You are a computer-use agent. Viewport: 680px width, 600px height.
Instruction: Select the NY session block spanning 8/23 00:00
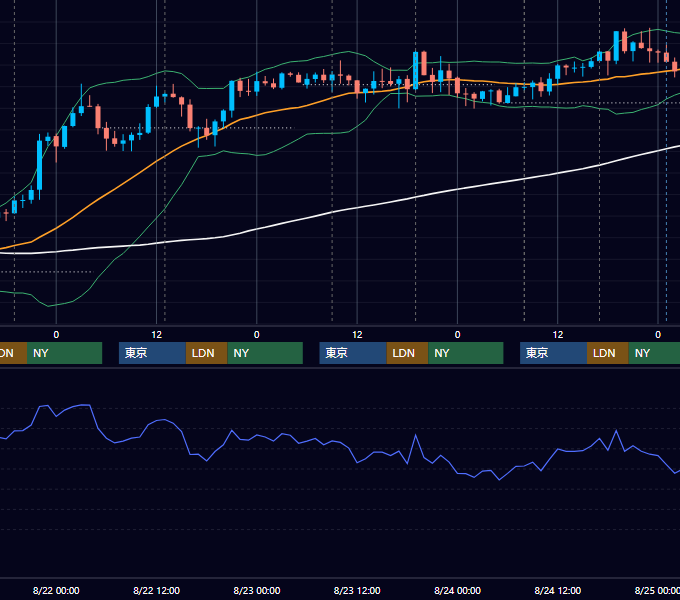(265, 353)
